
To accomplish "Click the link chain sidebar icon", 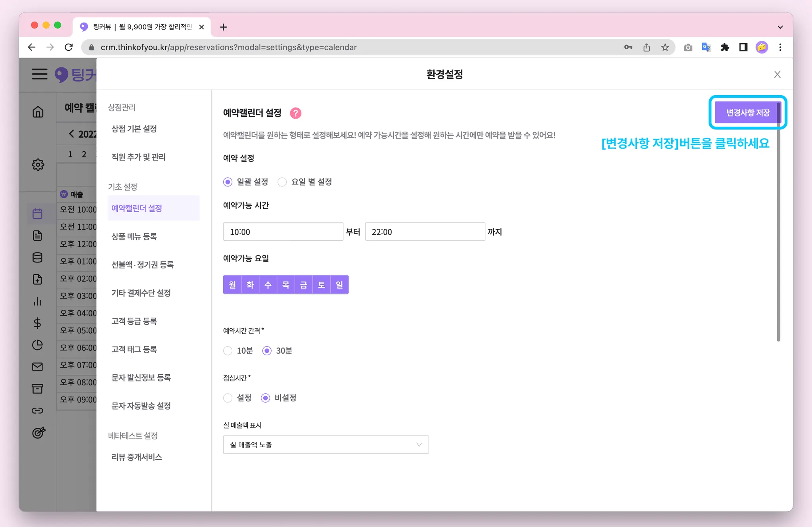I will pyautogui.click(x=38, y=410).
